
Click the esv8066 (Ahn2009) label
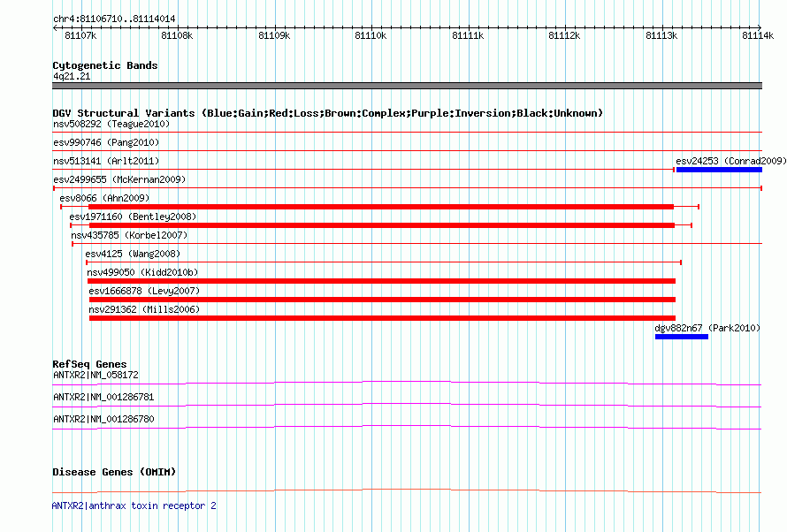pyautogui.click(x=104, y=198)
